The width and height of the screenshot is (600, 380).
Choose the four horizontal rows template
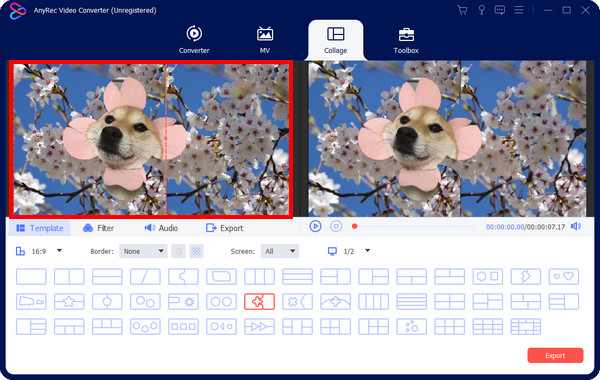tap(411, 302)
